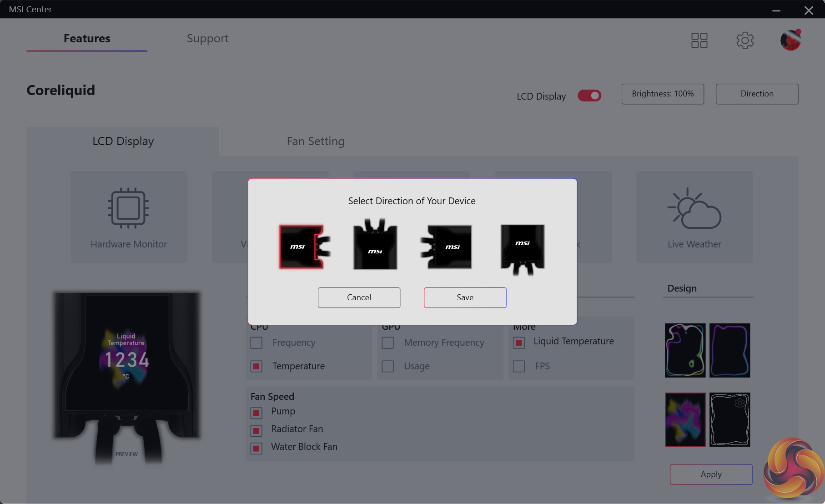Select the tubes-right device direction
This screenshot has width=825, height=504.
pos(304,247)
